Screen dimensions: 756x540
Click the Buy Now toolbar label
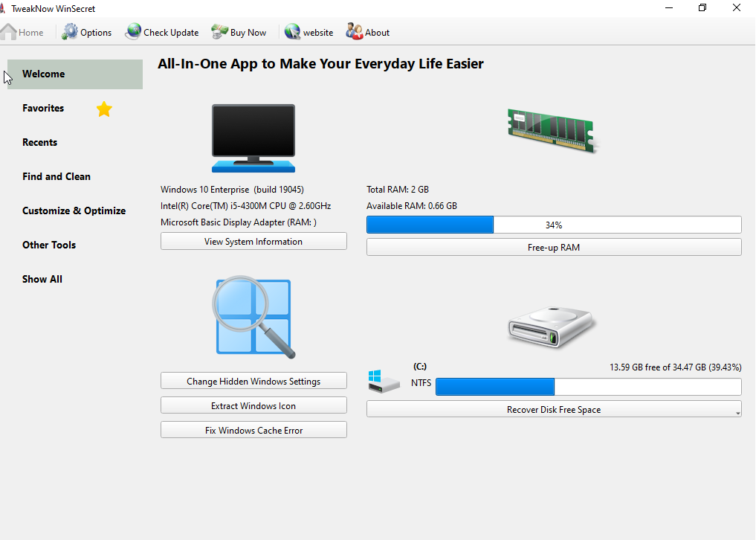point(248,32)
